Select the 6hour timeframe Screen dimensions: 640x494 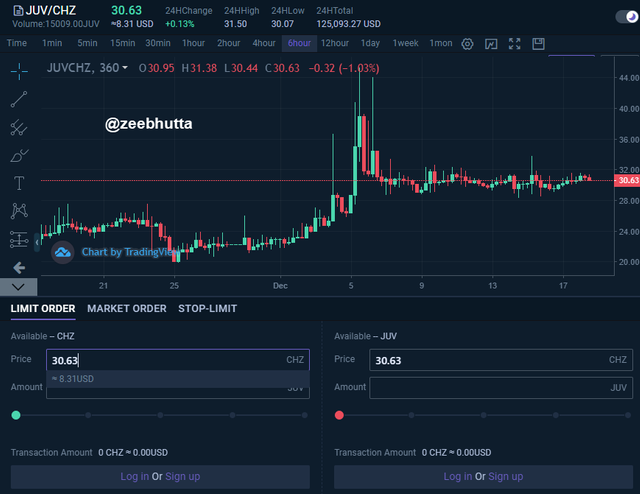299,43
